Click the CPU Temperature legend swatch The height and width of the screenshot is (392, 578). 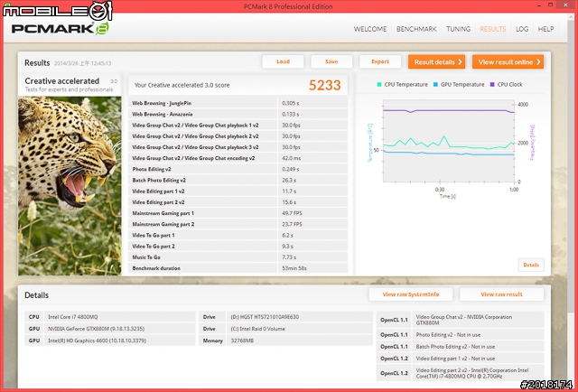click(x=379, y=84)
